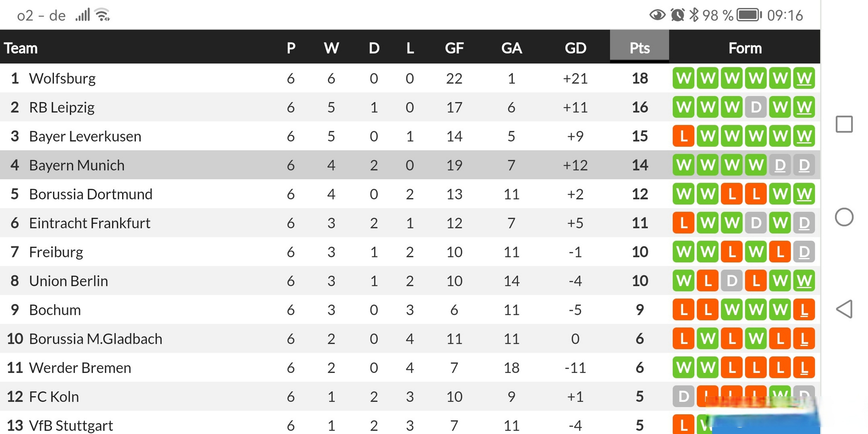Select the Werder Bremen table row
The image size is (868, 434).
pos(410,368)
